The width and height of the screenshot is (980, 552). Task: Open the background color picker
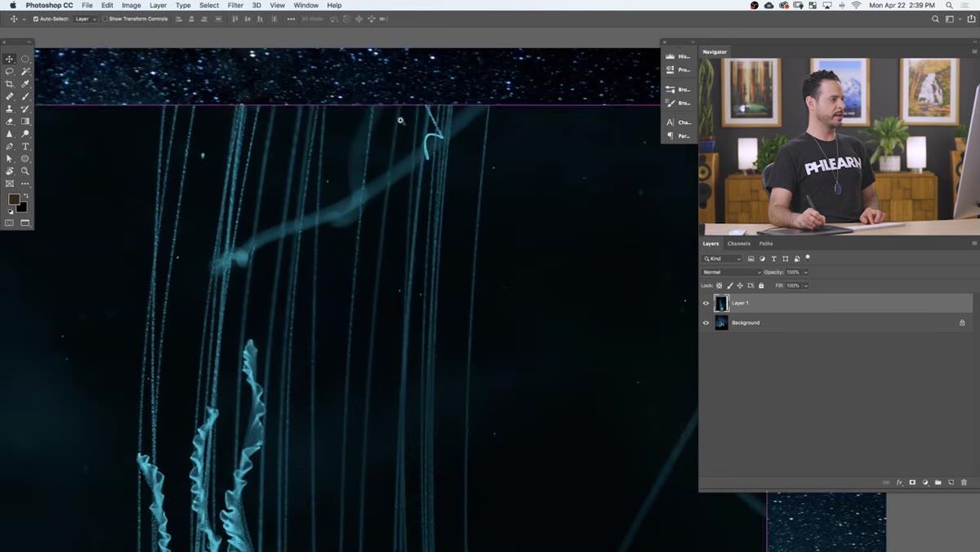(23, 208)
